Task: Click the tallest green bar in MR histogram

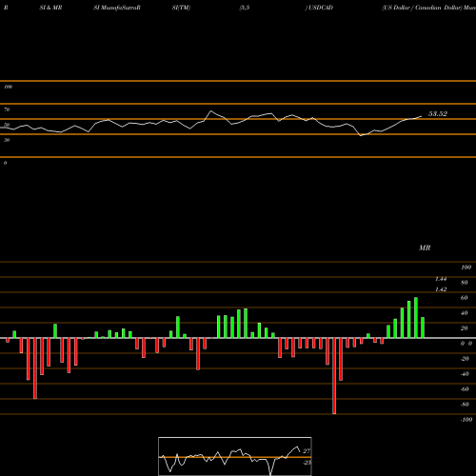Action: (416, 318)
